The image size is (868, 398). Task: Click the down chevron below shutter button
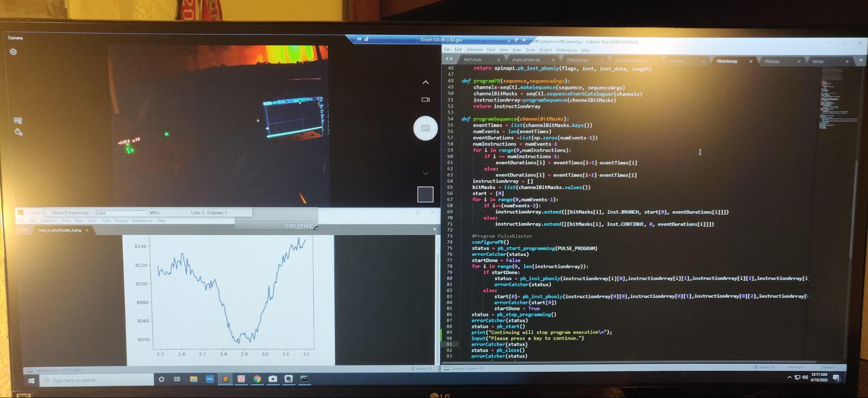coord(426,173)
